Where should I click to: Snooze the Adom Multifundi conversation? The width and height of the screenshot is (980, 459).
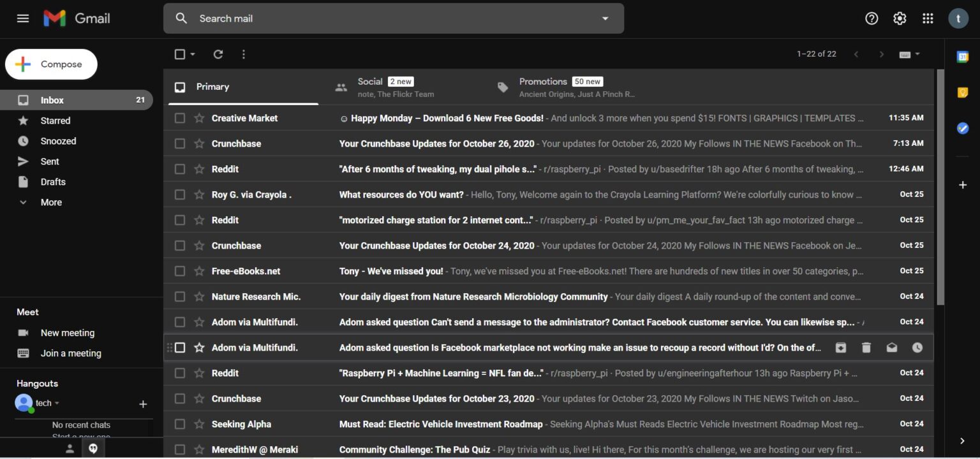(x=917, y=347)
